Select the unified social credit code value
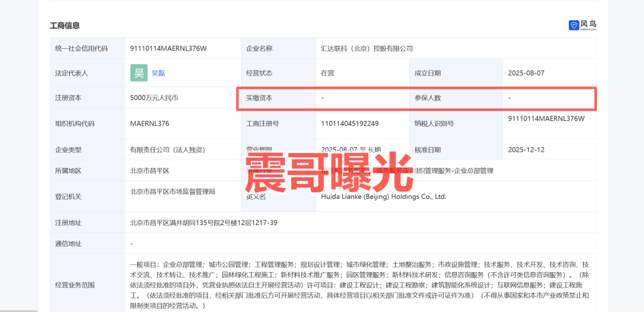The height and width of the screenshot is (312, 644). (168, 48)
